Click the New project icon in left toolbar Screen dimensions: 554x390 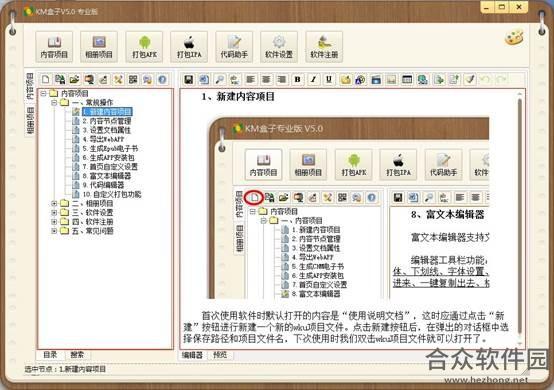45,79
